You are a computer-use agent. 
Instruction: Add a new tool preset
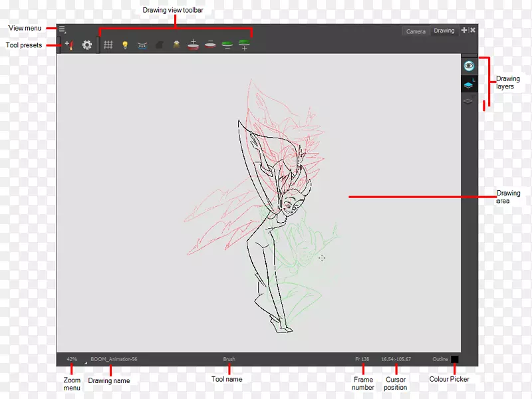(68, 45)
